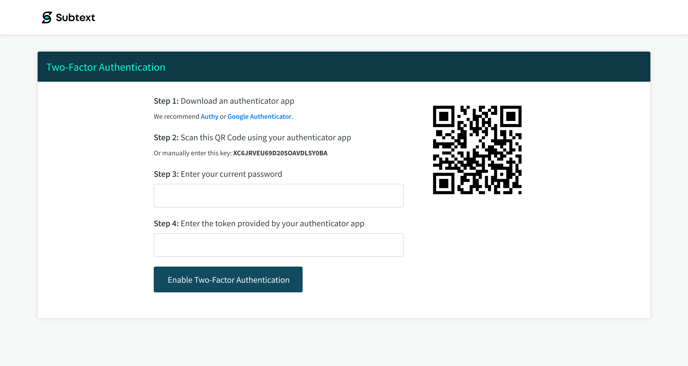Click the QR code top-right finder square
The image size is (688, 366).
[x=511, y=116]
